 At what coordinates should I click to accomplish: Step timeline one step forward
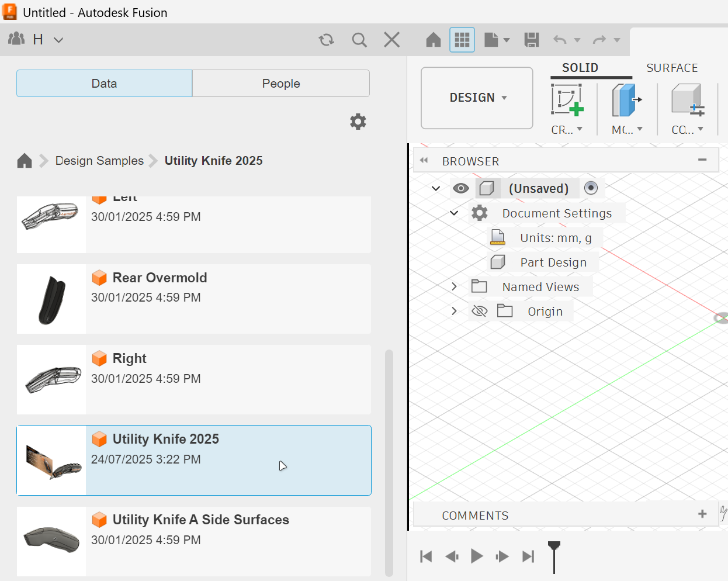point(502,556)
